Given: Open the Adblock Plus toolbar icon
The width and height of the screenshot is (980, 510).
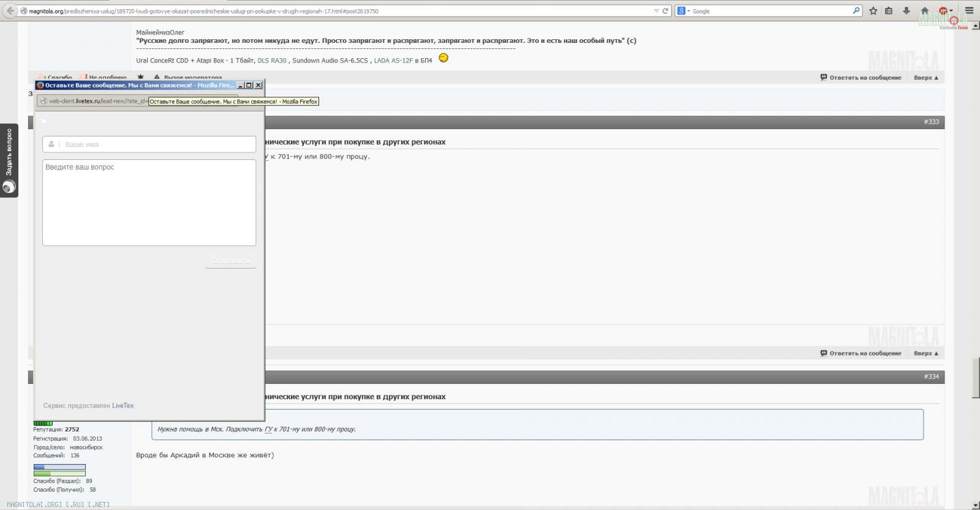Looking at the screenshot, I should pos(943,11).
